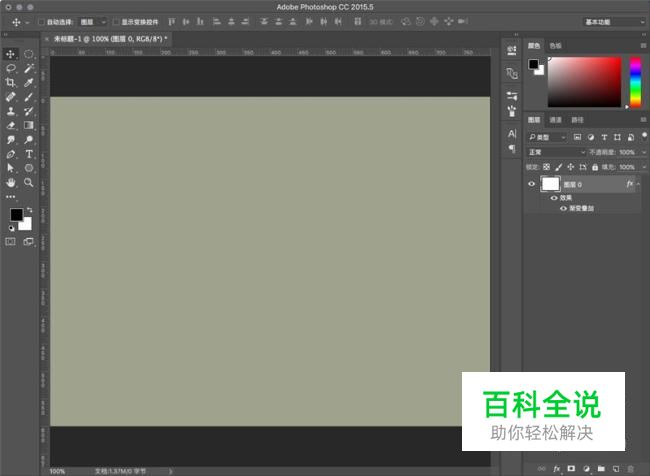
Task: Switch to the 通道 tab
Action: click(x=555, y=120)
